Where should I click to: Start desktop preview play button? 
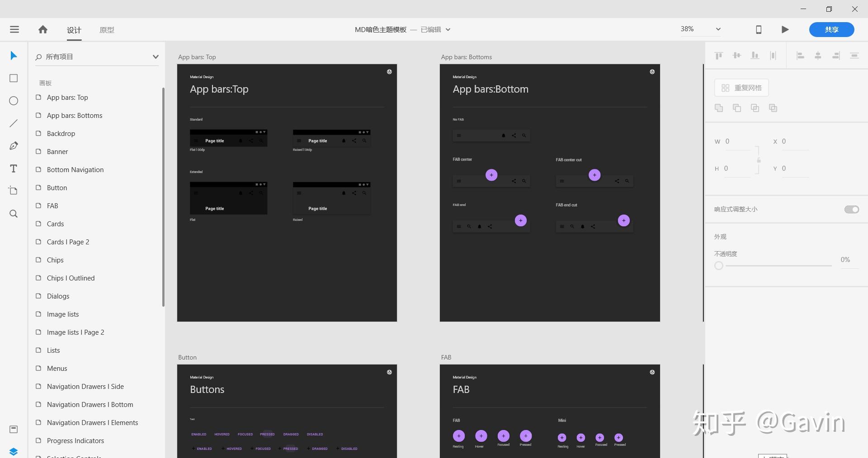pos(785,29)
